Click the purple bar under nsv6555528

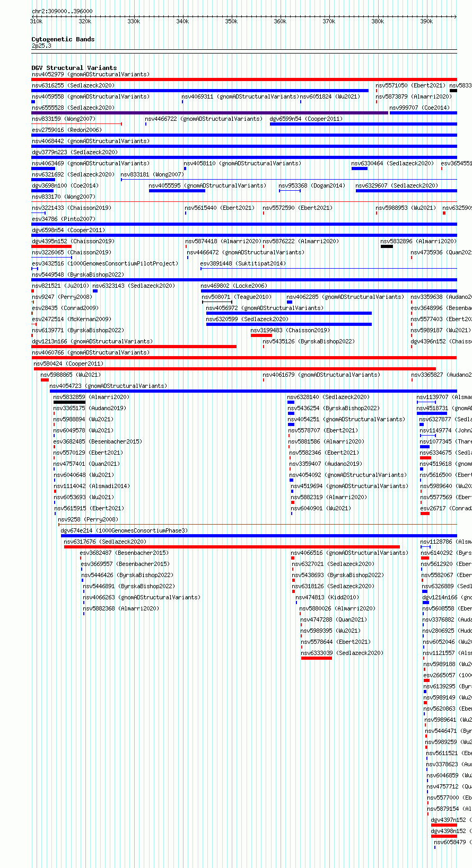[x=210, y=113]
